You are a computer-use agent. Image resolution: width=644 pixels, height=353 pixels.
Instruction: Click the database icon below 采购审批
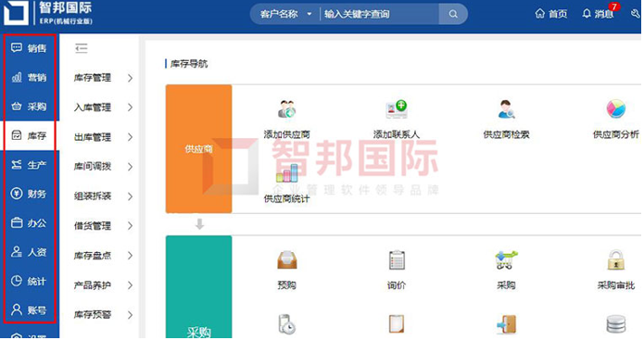pyautogui.click(x=615, y=324)
